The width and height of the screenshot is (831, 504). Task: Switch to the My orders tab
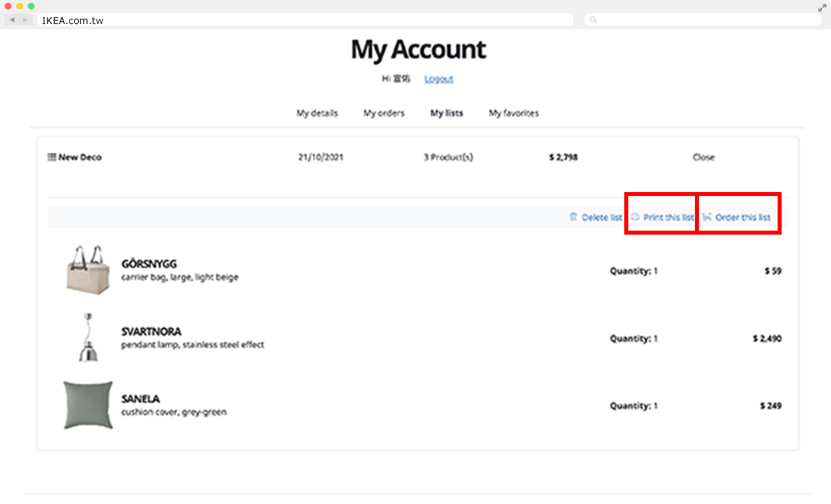(x=383, y=113)
